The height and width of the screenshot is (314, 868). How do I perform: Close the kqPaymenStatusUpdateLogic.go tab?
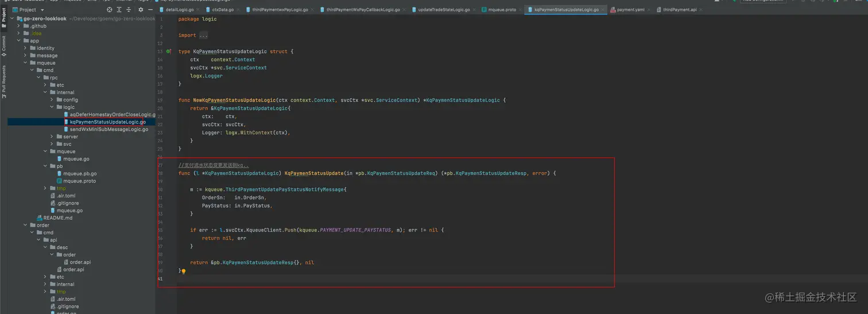pos(603,10)
